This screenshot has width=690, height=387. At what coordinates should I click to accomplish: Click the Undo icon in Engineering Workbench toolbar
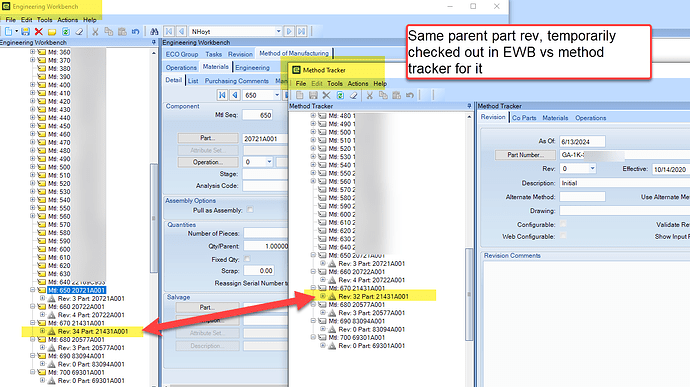coord(136,32)
